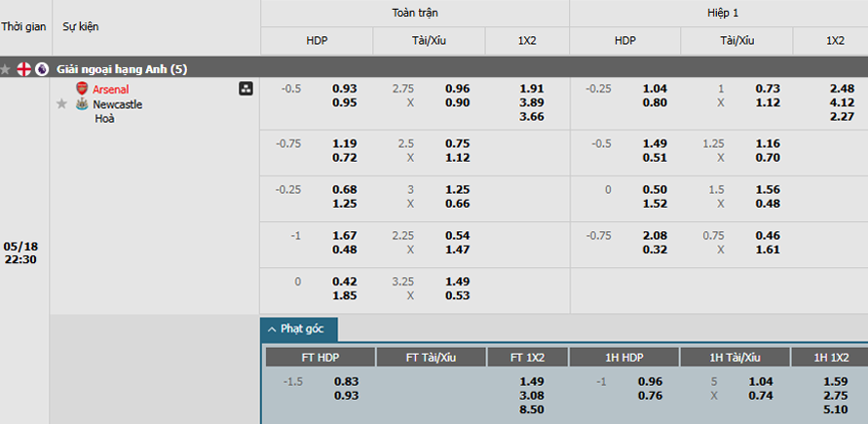Image resolution: width=868 pixels, height=424 pixels.
Task: Click the Newcastle club crest
Action: pyautogui.click(x=82, y=104)
